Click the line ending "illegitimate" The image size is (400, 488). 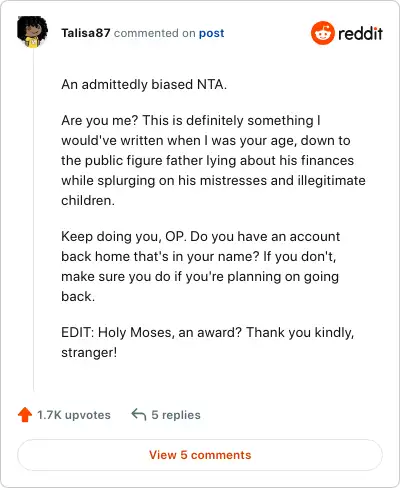pos(213,180)
